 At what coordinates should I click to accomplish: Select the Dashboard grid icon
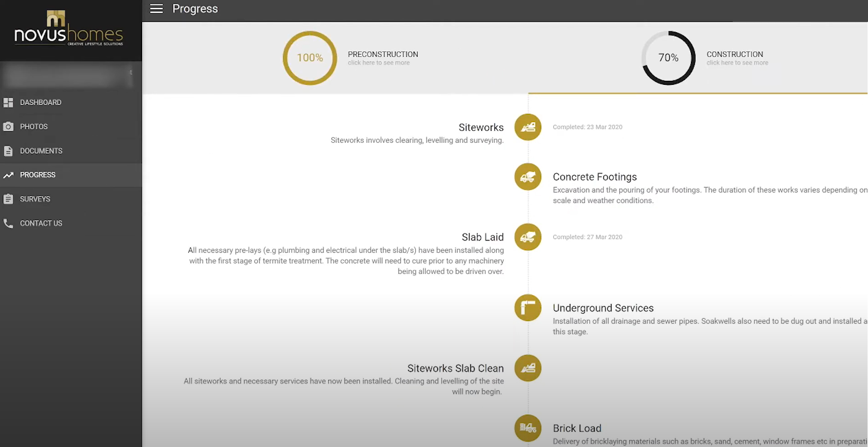click(8, 102)
